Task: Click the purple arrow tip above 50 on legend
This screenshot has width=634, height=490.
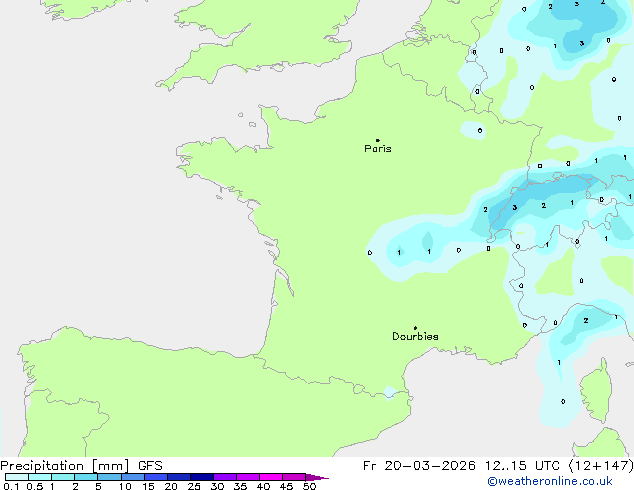Action: (317, 477)
